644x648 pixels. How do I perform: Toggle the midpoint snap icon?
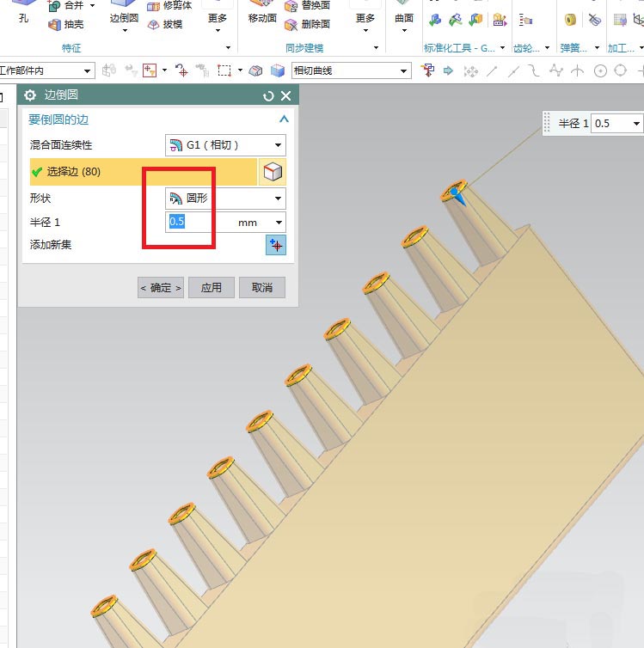coord(513,71)
